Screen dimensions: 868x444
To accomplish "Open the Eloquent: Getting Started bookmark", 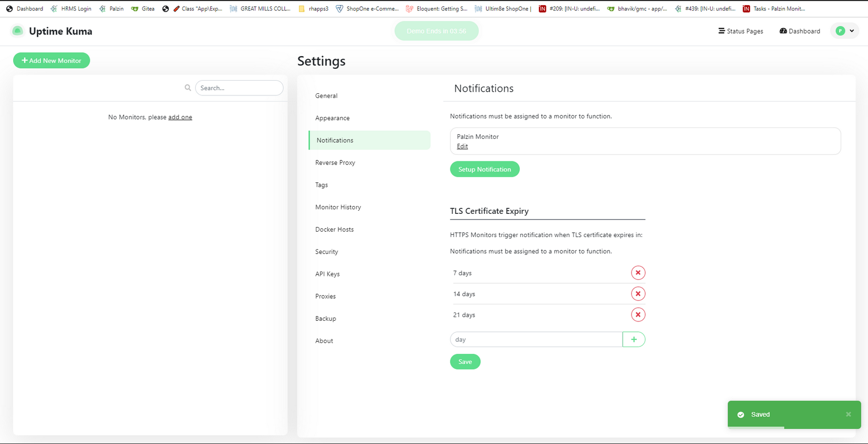I will (436, 8).
